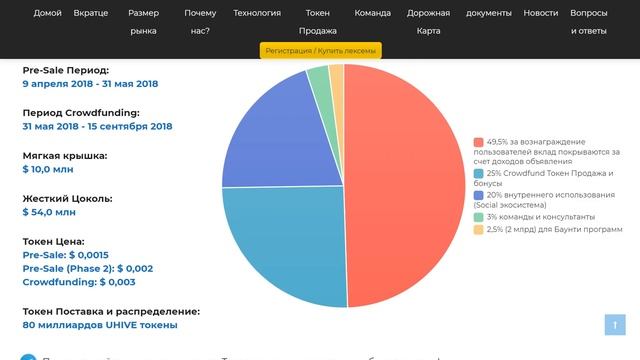Click the red pie slice of the chart
640x360 pixels.
[404, 186]
